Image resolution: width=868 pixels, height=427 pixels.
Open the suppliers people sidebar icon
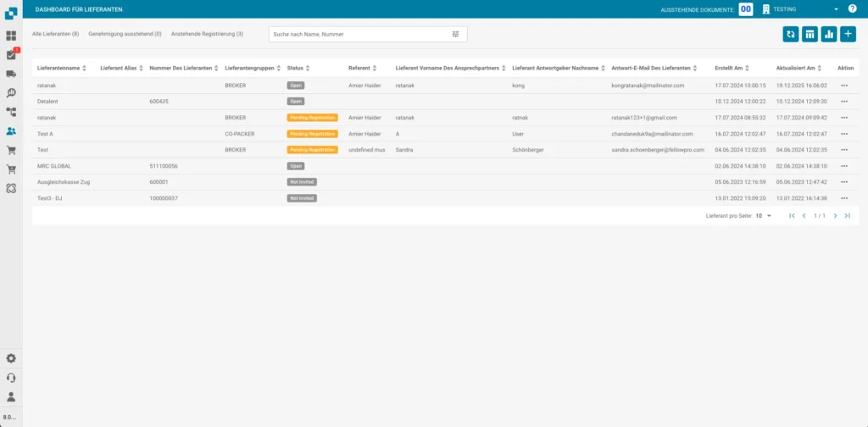pyautogui.click(x=11, y=131)
